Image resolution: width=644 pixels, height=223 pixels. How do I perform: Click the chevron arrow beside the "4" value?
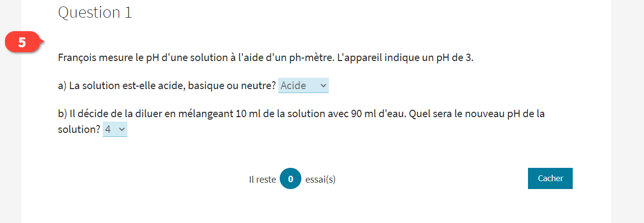click(122, 129)
